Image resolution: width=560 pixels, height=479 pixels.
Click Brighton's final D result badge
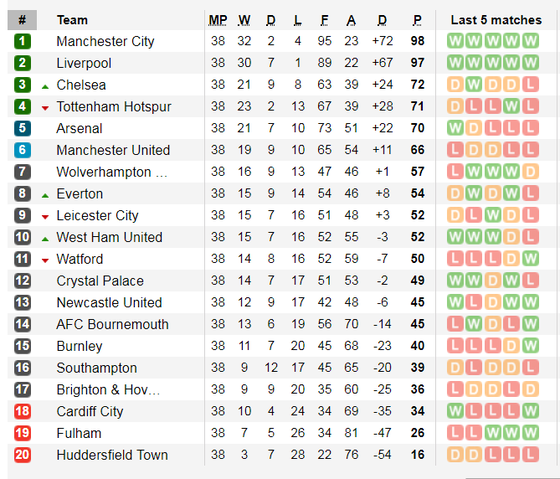530,389
